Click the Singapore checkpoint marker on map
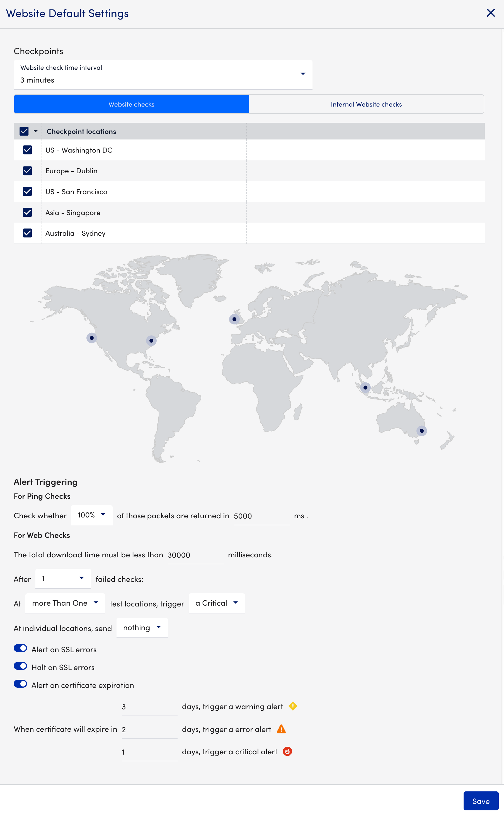The height and width of the screenshot is (814, 504). [365, 387]
